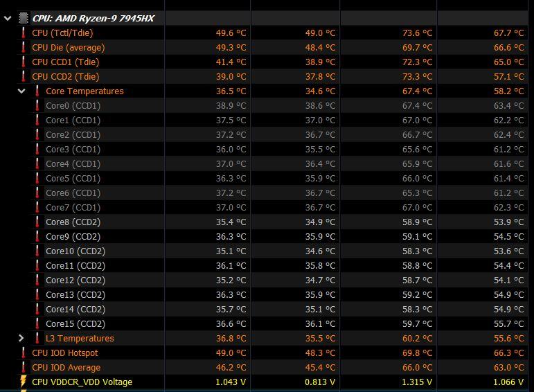Click the 60.2 °C maximum of L3 Temperatures

pyautogui.click(x=417, y=338)
